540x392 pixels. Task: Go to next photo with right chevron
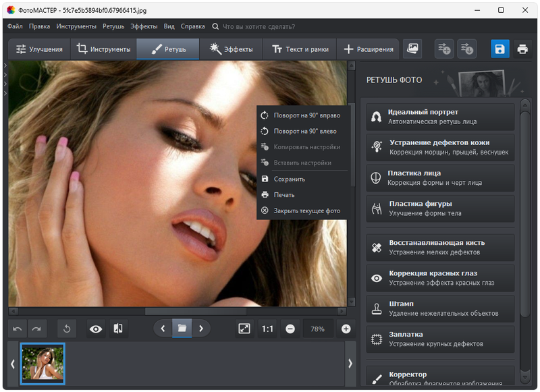(x=201, y=329)
